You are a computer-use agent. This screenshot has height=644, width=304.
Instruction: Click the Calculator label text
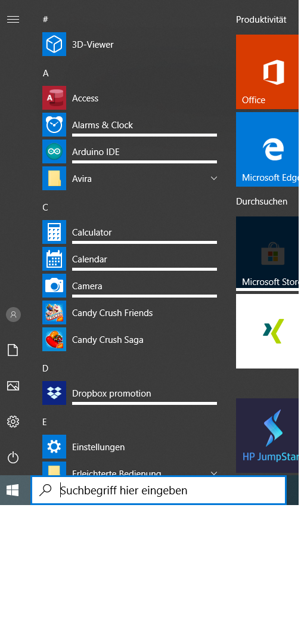point(92,233)
